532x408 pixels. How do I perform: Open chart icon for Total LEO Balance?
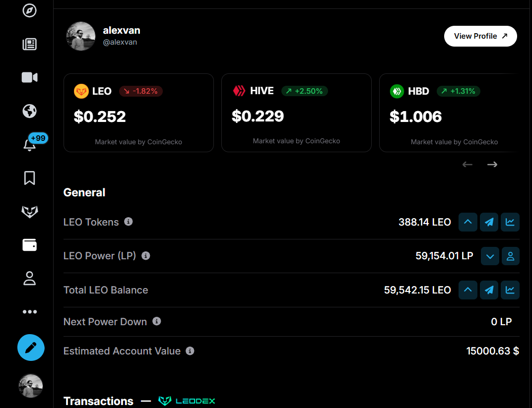pyautogui.click(x=510, y=290)
